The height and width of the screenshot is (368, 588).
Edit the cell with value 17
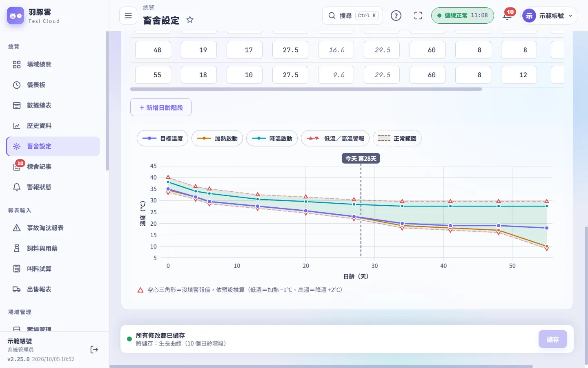tap(245, 50)
